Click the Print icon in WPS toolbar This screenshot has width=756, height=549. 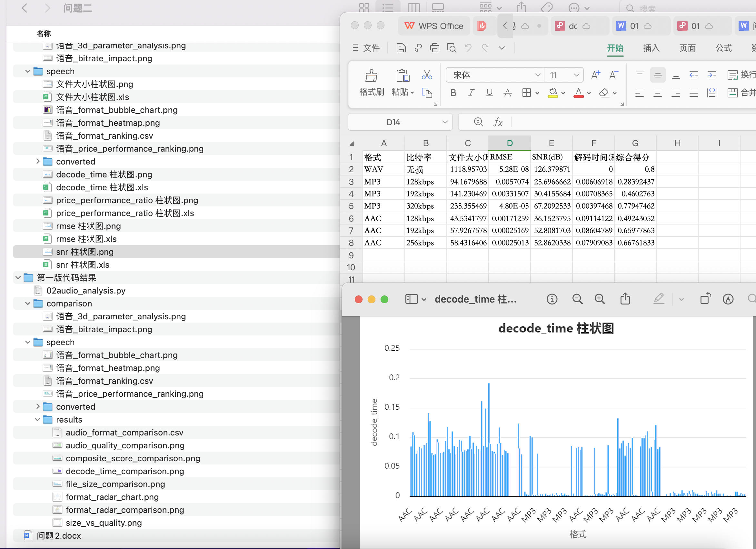coord(434,48)
